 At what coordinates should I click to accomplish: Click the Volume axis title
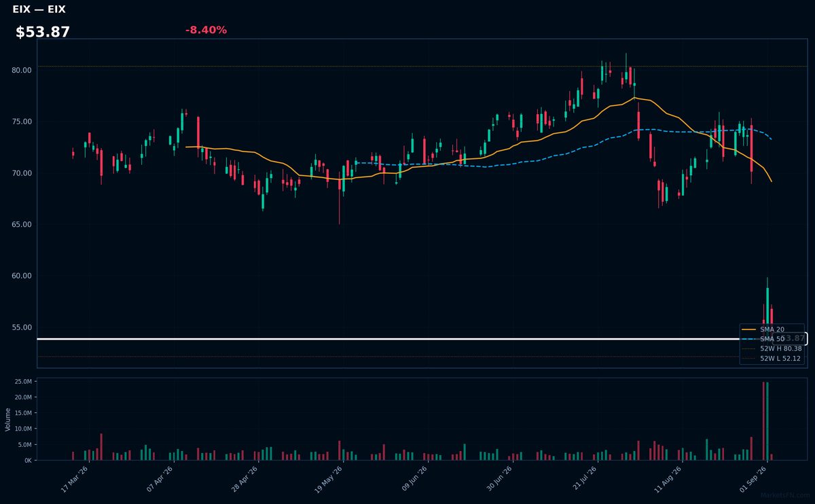coord(8,419)
